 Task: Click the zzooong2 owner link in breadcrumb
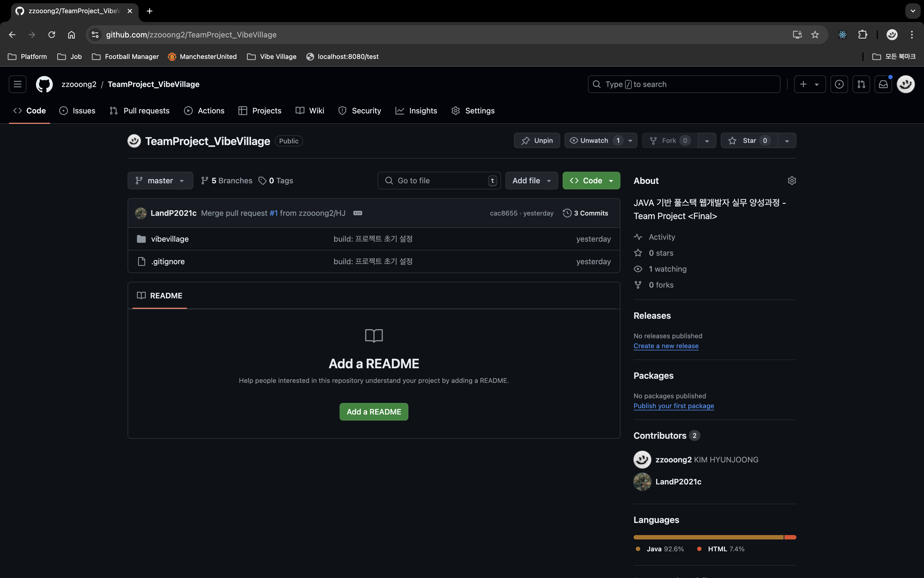79,84
